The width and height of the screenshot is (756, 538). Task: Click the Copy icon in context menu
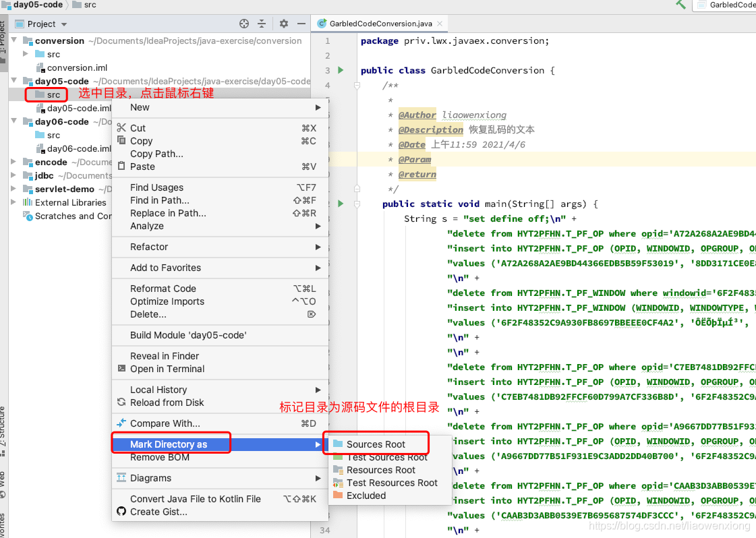click(121, 140)
